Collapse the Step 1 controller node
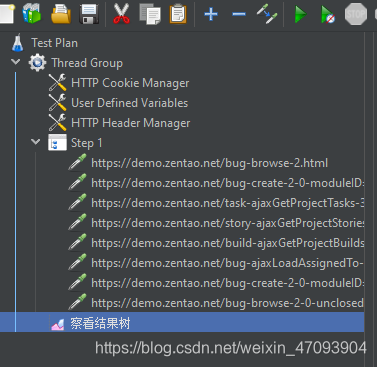The width and height of the screenshot is (377, 367). click(35, 142)
